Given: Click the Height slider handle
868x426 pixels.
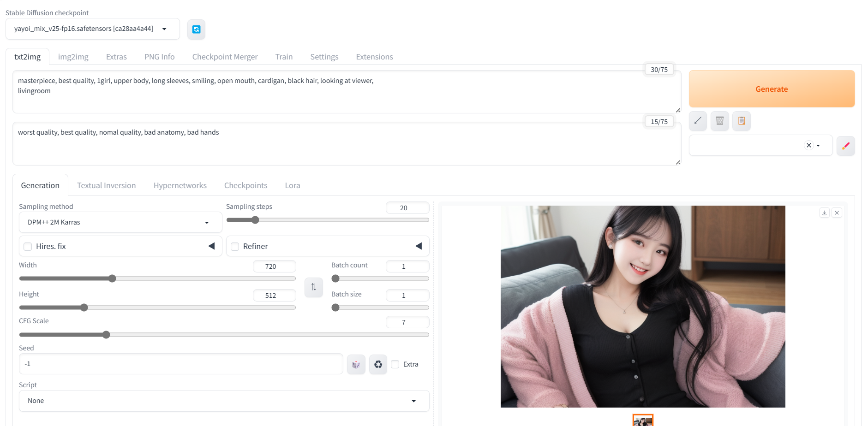Looking at the screenshot, I should click(x=84, y=308).
